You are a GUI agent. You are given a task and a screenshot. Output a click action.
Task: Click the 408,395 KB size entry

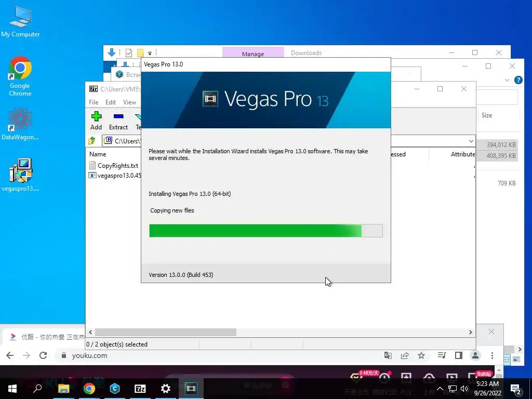point(501,156)
